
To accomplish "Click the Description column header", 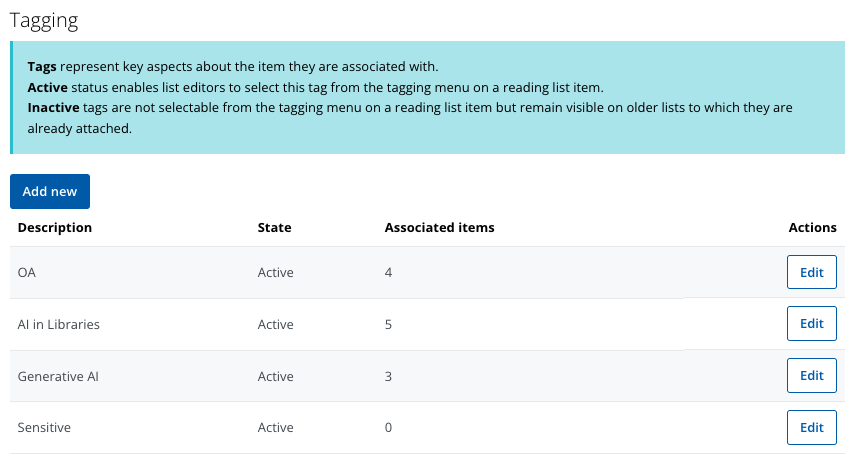I will (55, 227).
